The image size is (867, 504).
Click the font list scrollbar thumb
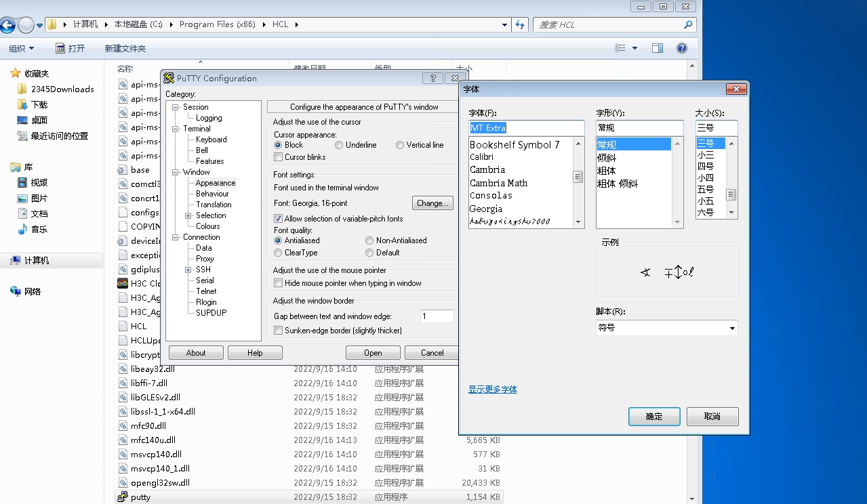point(578,177)
